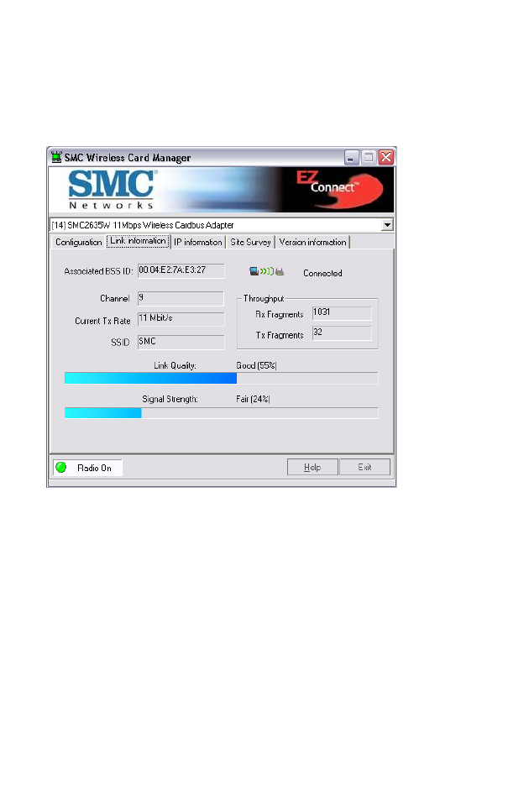Click the Throughput group label
Image resolution: width=529 pixels, height=812 pixels.
pos(264,298)
